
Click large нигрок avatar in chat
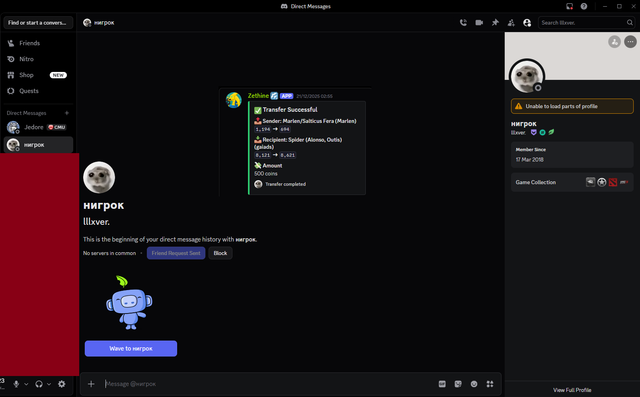click(x=99, y=177)
